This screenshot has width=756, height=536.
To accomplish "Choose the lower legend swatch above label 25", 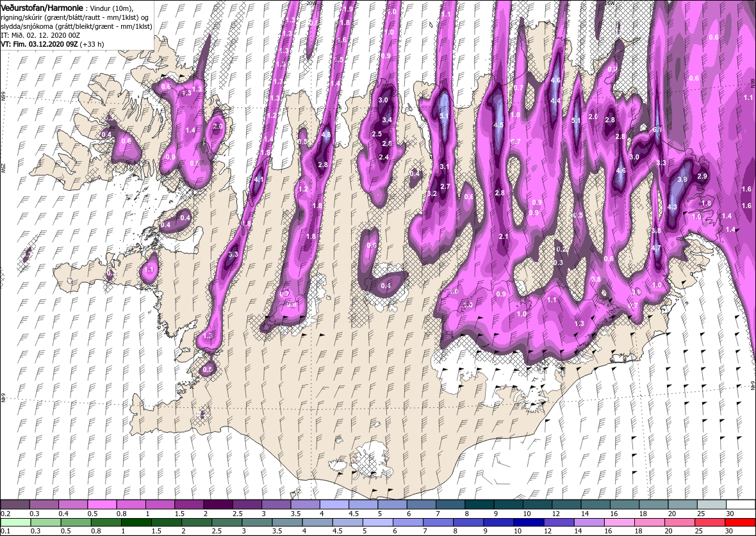I will [709, 523].
